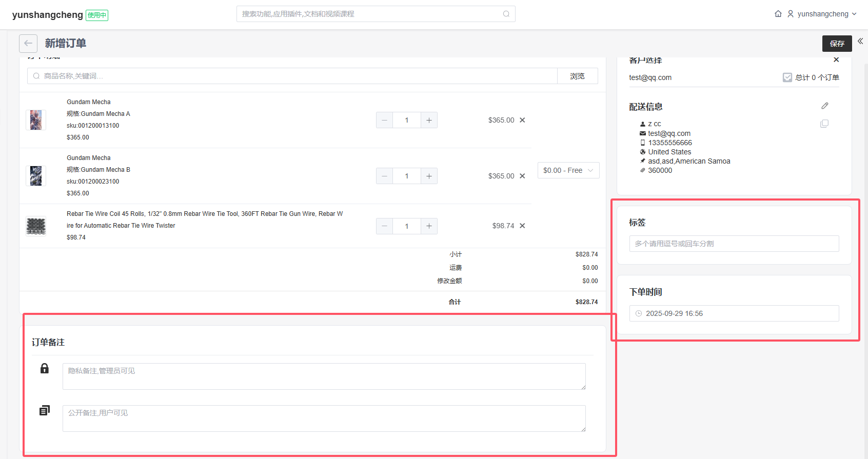The image size is (868, 459).
Task: Open the 下单时间 date time picker
Action: 734,313
